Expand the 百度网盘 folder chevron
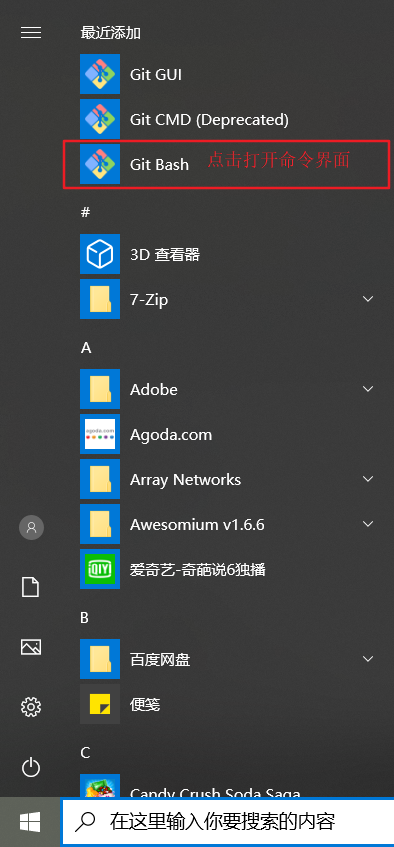394x847 pixels. click(368, 659)
